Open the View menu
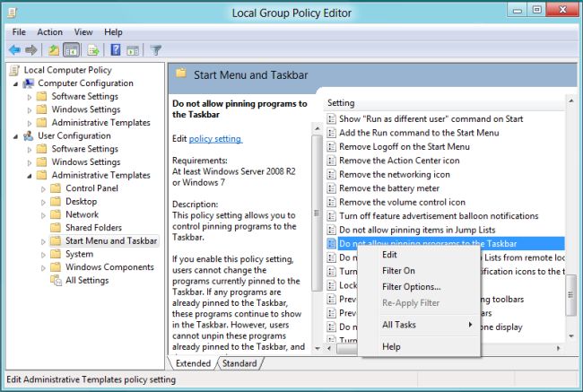Screen dimensions: 583x392 (83, 32)
